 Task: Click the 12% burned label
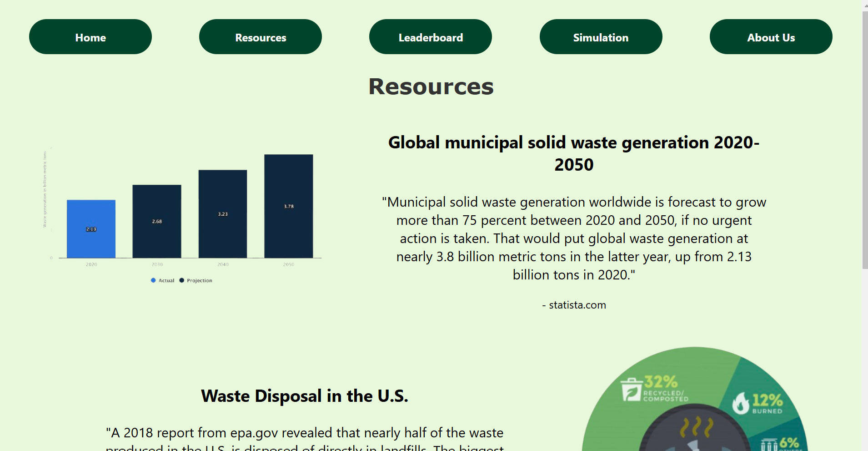point(768,403)
